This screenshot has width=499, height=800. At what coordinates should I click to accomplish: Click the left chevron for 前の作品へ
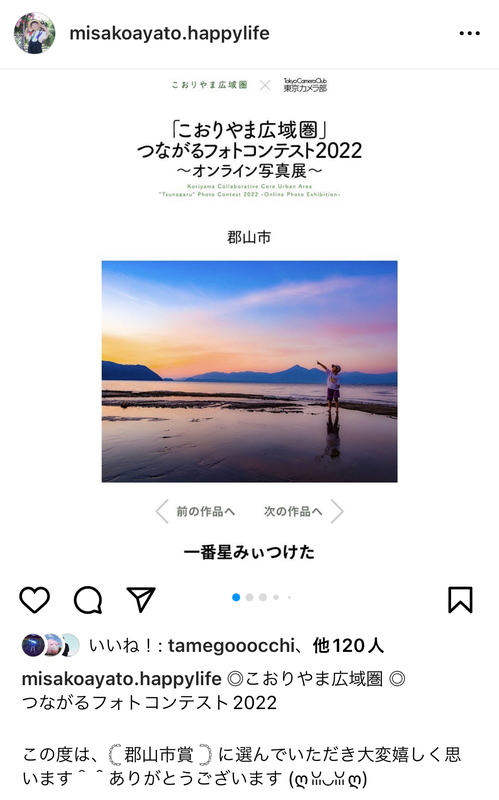162,511
